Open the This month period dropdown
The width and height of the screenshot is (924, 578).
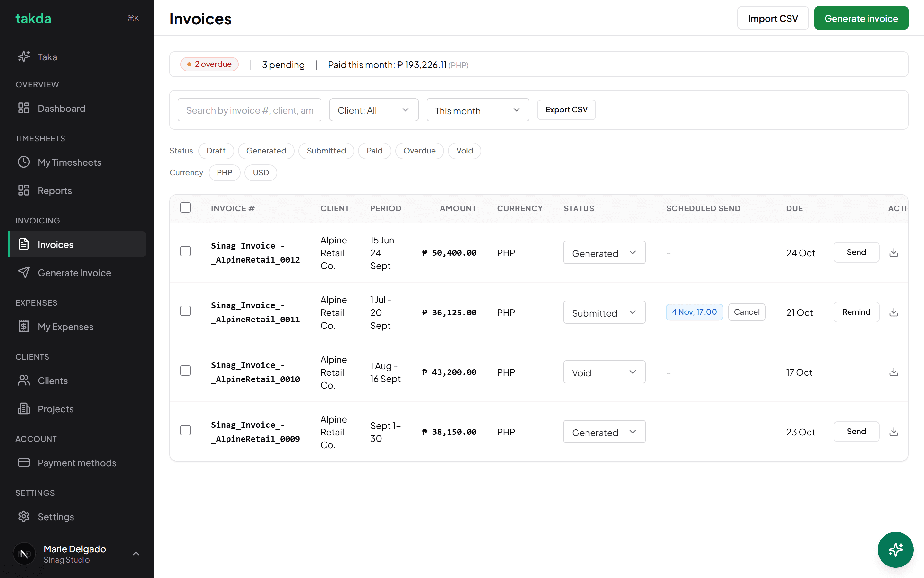tap(478, 110)
